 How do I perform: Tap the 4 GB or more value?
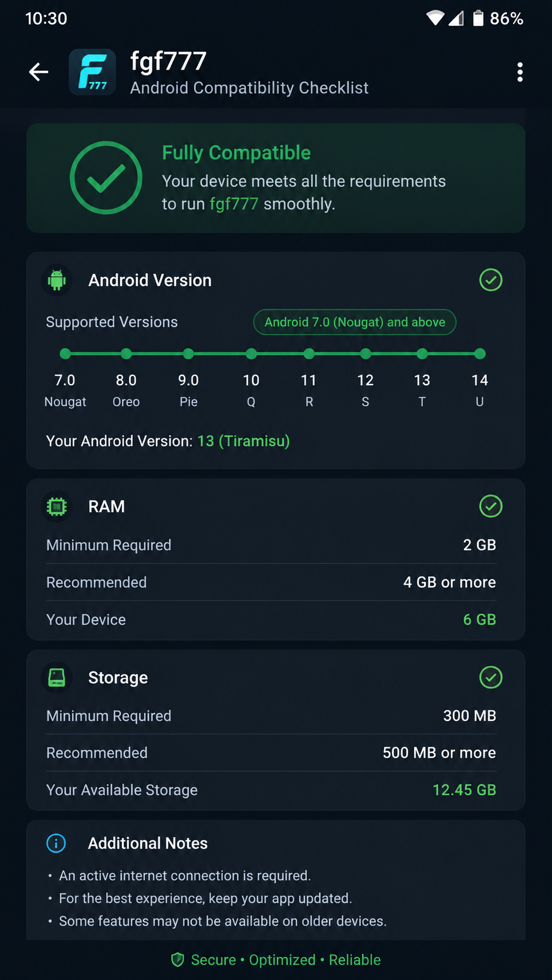(x=449, y=583)
